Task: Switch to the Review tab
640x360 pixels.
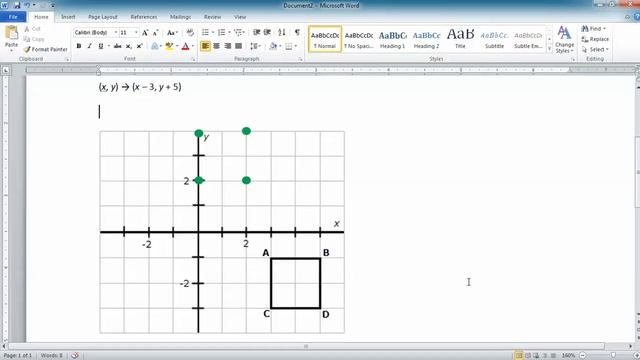Action: pyautogui.click(x=212, y=17)
